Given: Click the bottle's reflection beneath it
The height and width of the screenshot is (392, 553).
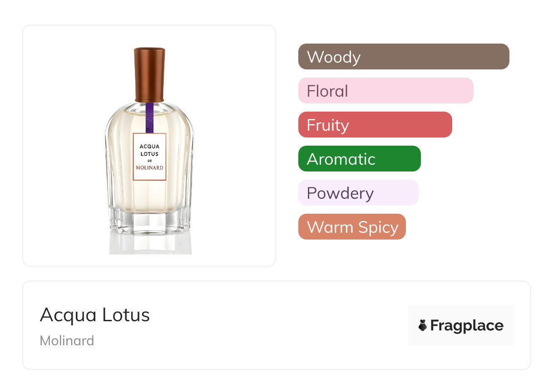Looking at the screenshot, I should pos(149,244).
